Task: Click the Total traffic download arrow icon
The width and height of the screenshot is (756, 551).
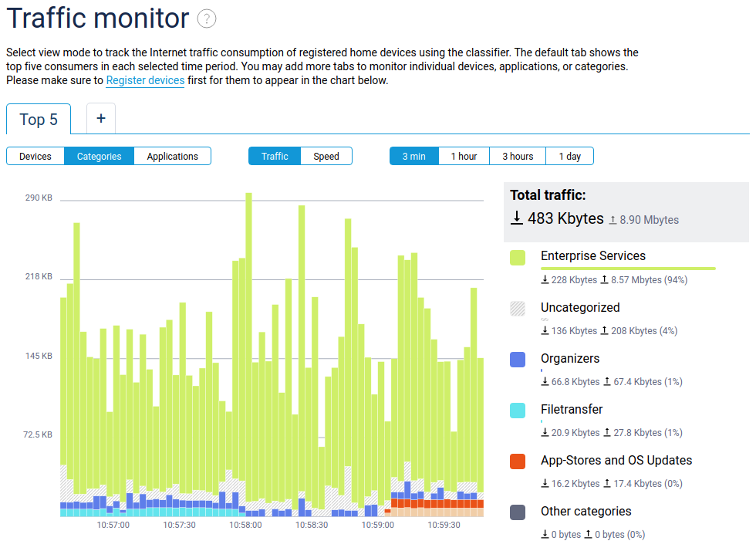Action: tap(516, 218)
